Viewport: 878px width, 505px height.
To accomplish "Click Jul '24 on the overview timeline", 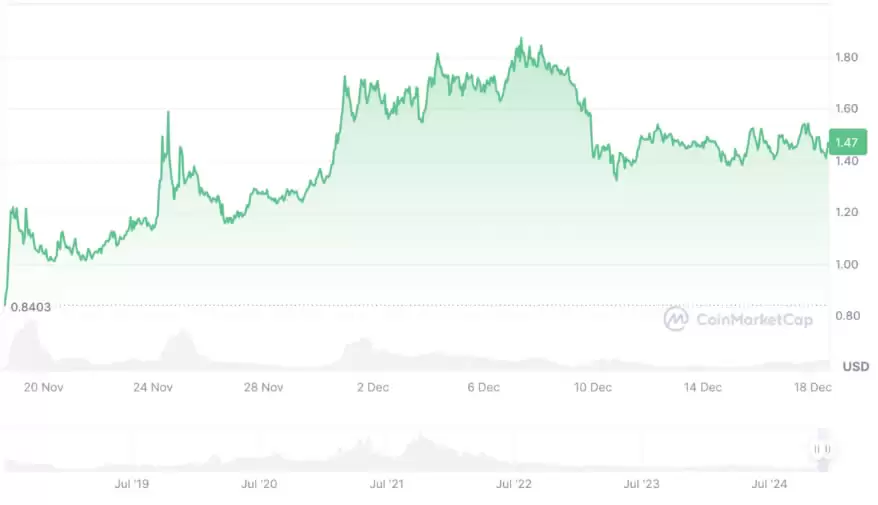I will (769, 484).
